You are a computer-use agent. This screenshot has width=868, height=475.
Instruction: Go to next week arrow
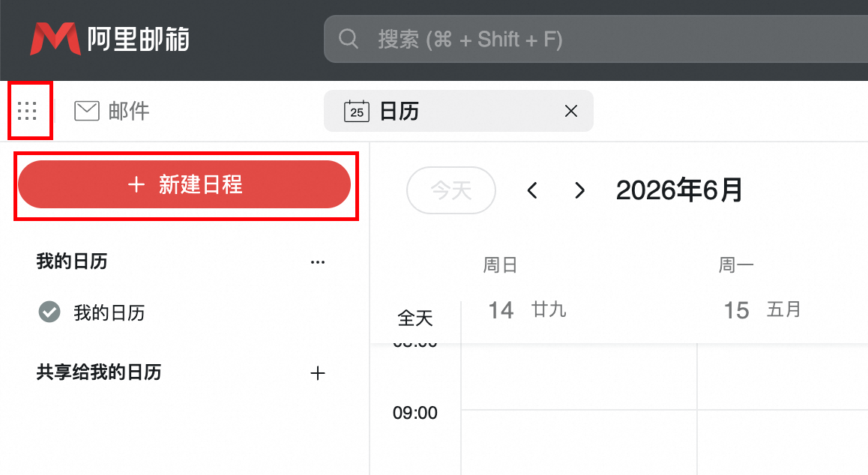point(579,190)
